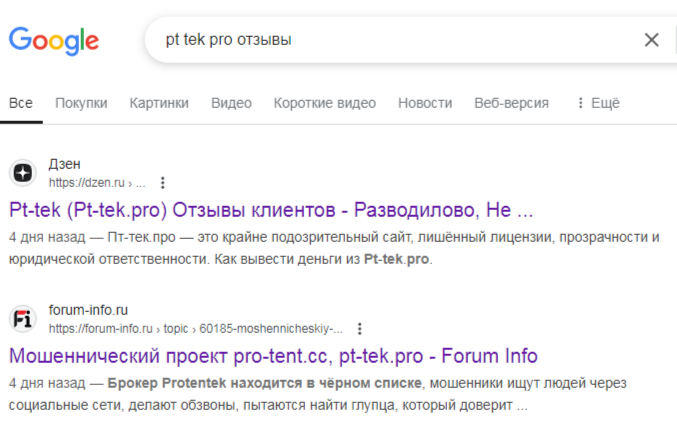677x432 pixels.
Task: Open the Google logo homepage link
Action: coord(54,41)
